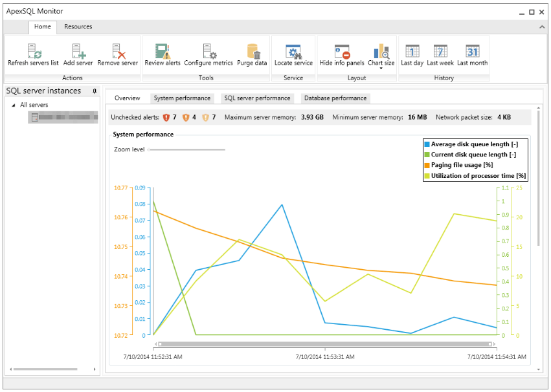Click the Purge data icon

pyautogui.click(x=253, y=51)
